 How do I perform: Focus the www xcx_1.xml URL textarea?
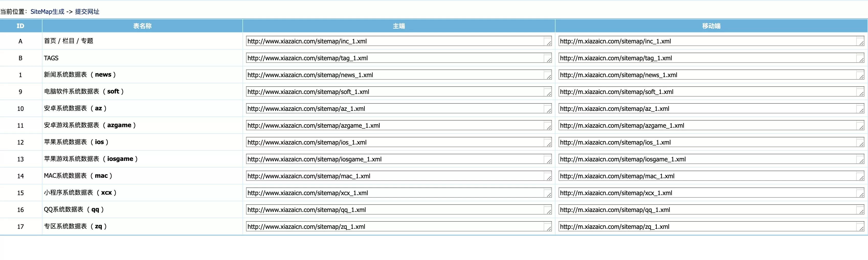point(399,193)
